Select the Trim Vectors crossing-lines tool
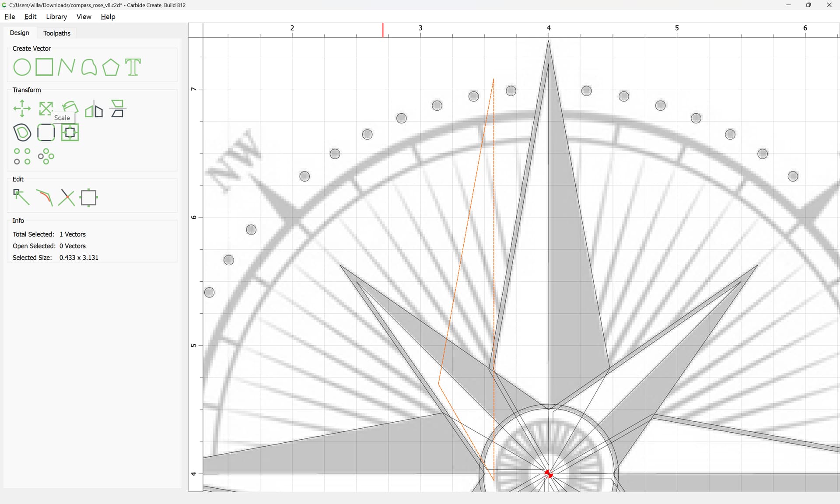This screenshot has height=504, width=840. click(66, 197)
